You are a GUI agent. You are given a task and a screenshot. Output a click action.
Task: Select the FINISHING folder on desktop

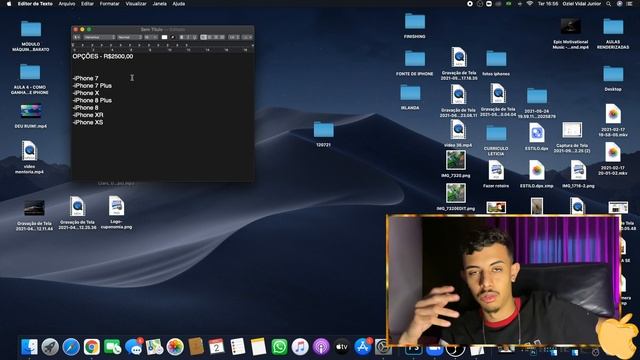[415, 21]
